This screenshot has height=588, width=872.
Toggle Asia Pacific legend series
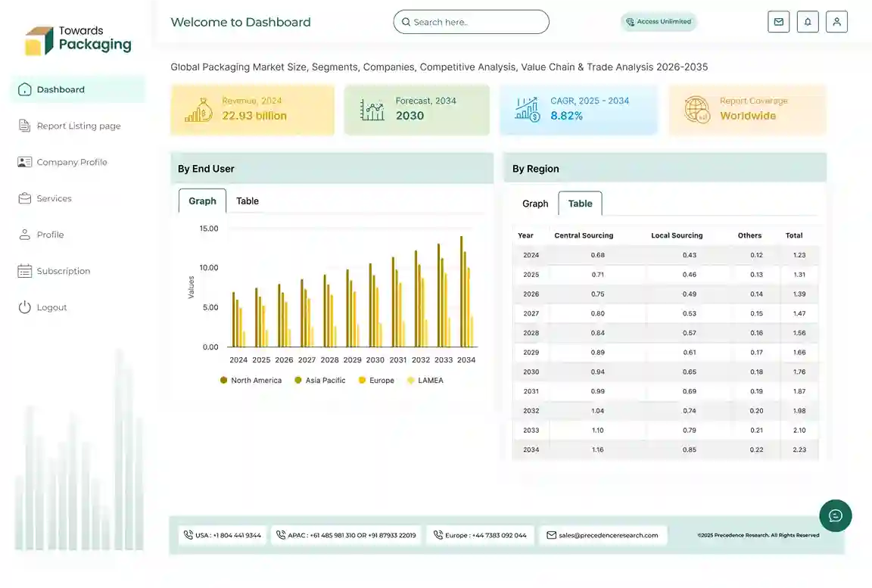319,381
